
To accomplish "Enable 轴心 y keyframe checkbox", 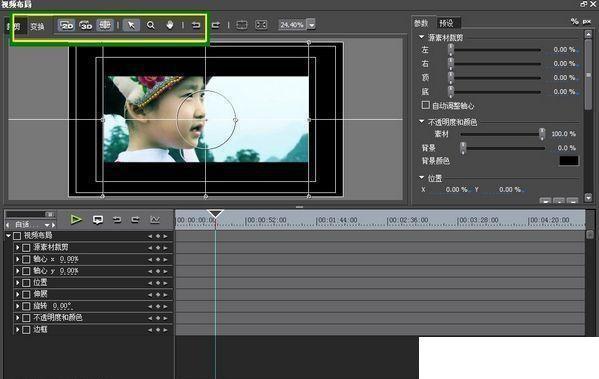I will 26,271.
